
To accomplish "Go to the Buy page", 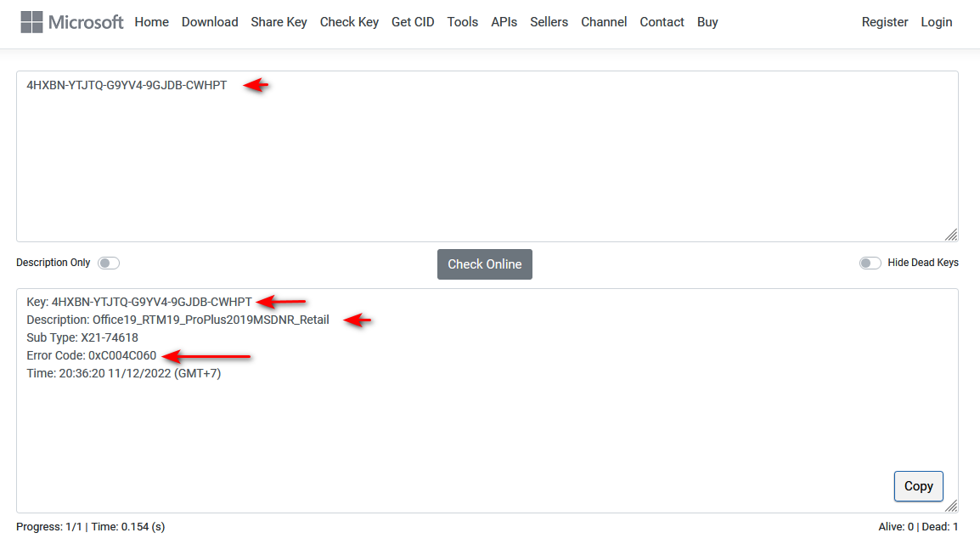I will click(x=707, y=22).
